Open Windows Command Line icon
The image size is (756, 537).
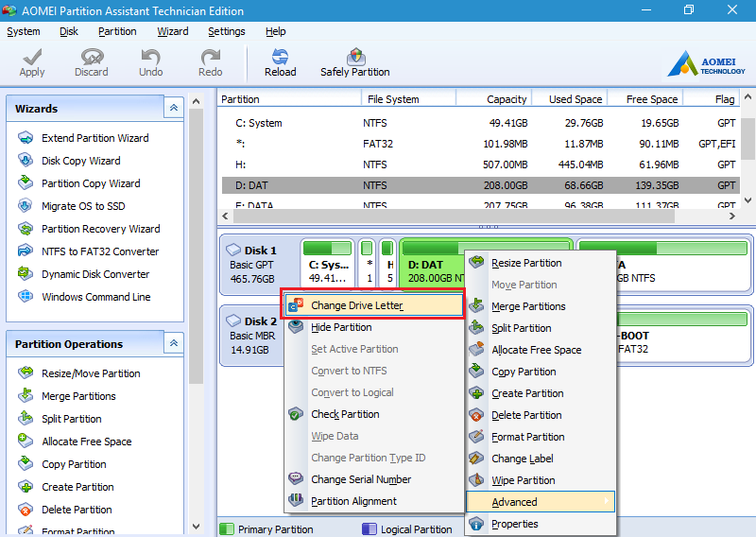[26, 297]
